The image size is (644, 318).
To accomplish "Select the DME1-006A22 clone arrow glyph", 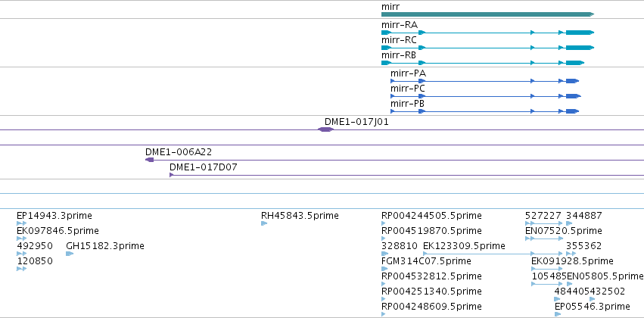I will tap(150, 160).
